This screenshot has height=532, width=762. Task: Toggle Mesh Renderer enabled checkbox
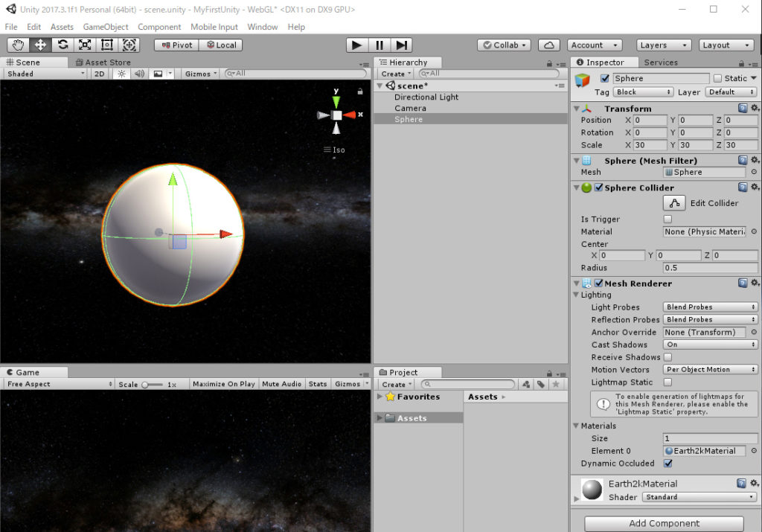(599, 283)
